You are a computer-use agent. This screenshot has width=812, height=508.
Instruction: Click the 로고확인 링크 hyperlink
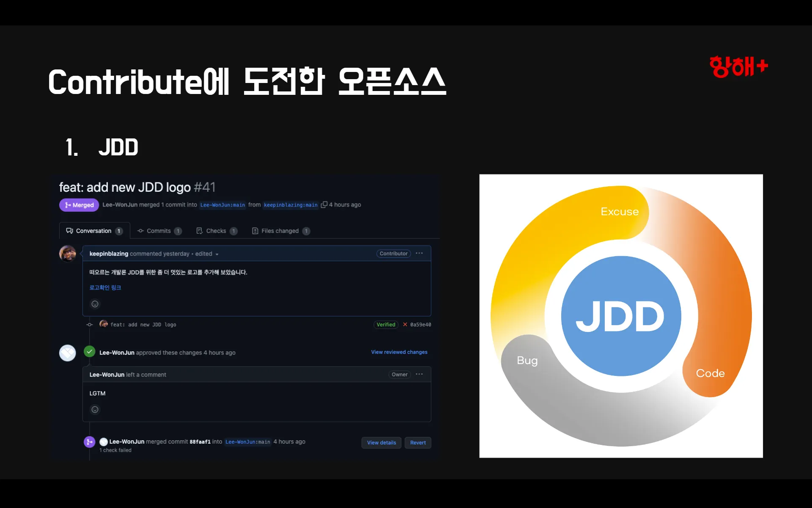click(105, 287)
